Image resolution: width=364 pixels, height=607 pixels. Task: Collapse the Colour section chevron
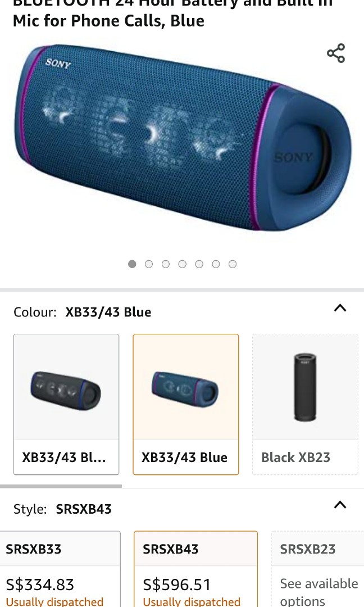click(x=340, y=308)
